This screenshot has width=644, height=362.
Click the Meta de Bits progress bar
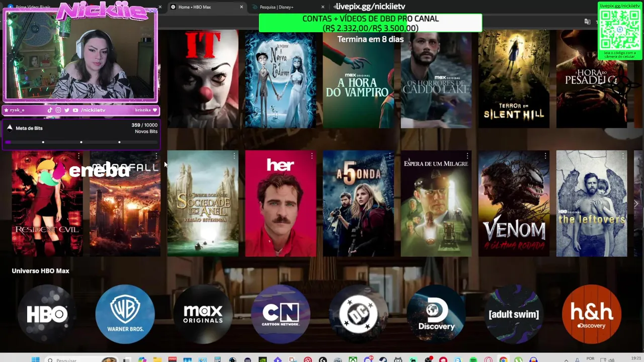point(81,142)
